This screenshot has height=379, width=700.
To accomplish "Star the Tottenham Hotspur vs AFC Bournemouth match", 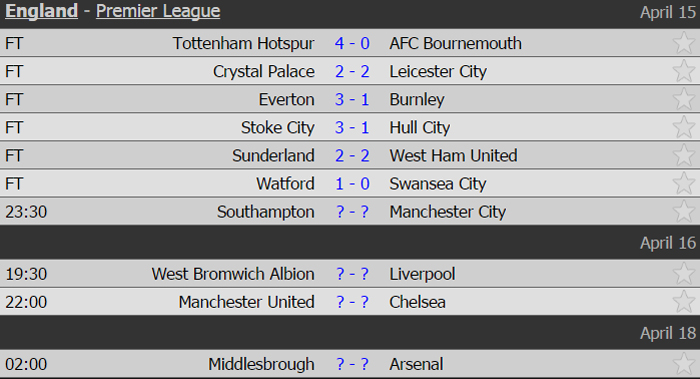I will [683, 43].
